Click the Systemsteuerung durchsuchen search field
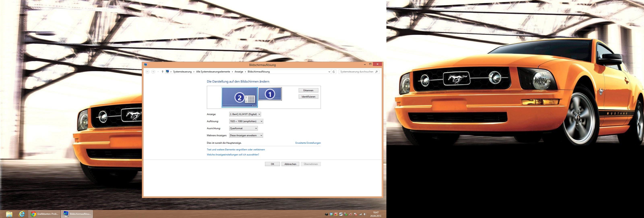The height and width of the screenshot is (218, 644). [x=357, y=72]
